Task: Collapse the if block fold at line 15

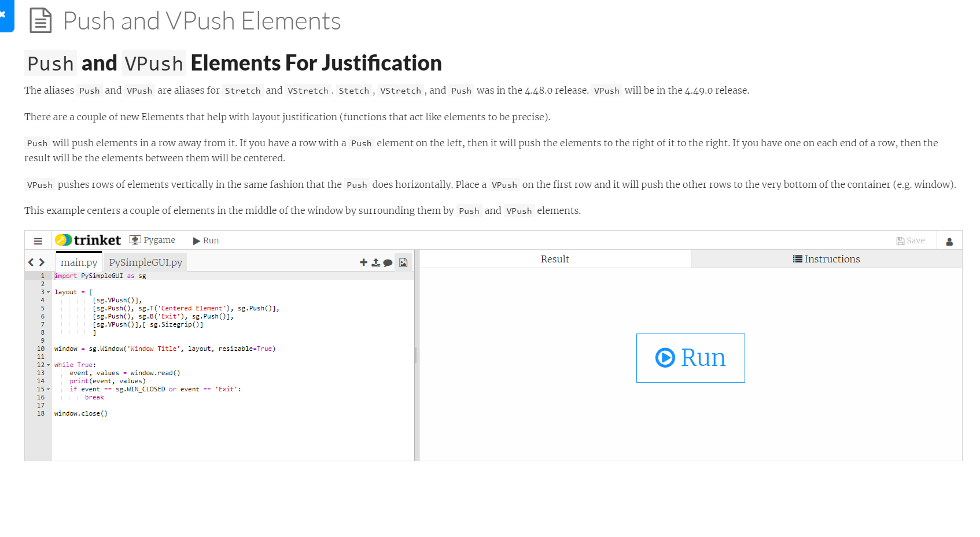Action: tap(48, 390)
